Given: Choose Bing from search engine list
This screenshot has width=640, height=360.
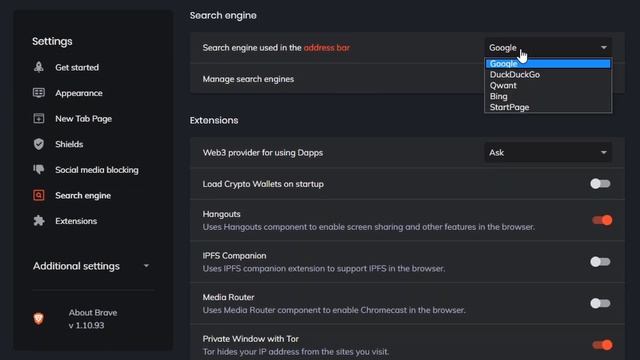Looking at the screenshot, I should click(x=548, y=97).
